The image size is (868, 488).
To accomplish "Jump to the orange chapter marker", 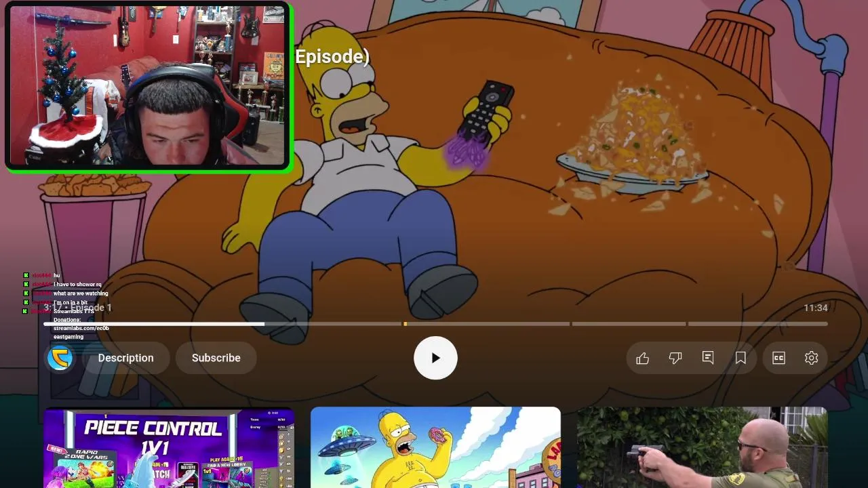I will (406, 324).
